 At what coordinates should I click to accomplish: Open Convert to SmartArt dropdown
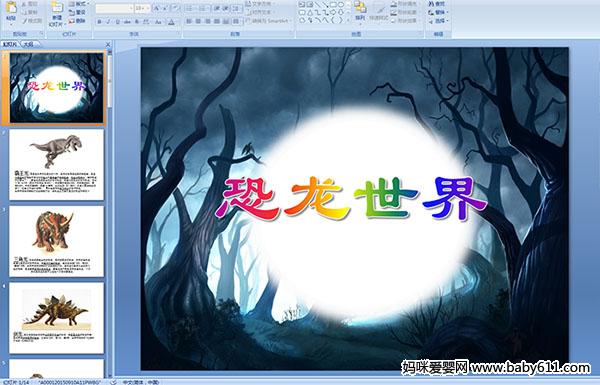coord(269,21)
